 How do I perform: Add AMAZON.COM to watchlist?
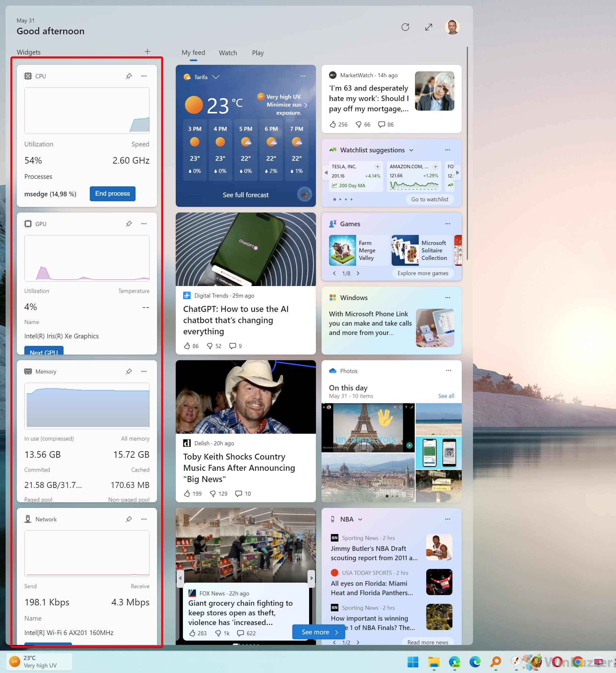click(x=435, y=167)
